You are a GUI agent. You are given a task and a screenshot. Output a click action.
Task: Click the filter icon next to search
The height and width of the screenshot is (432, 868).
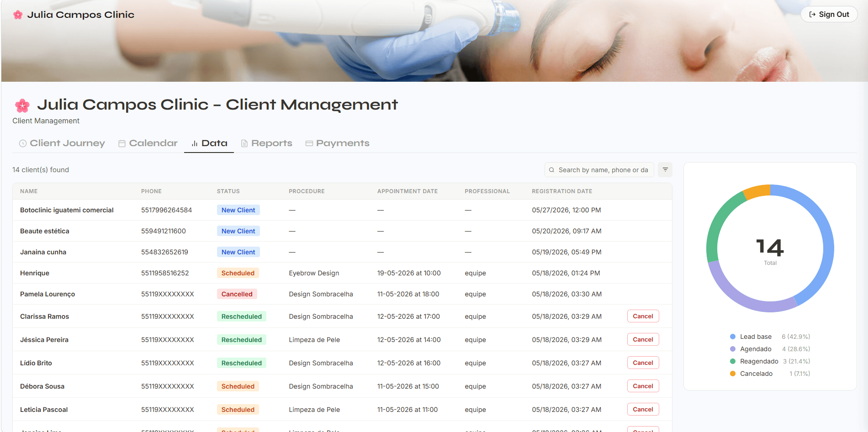point(665,169)
